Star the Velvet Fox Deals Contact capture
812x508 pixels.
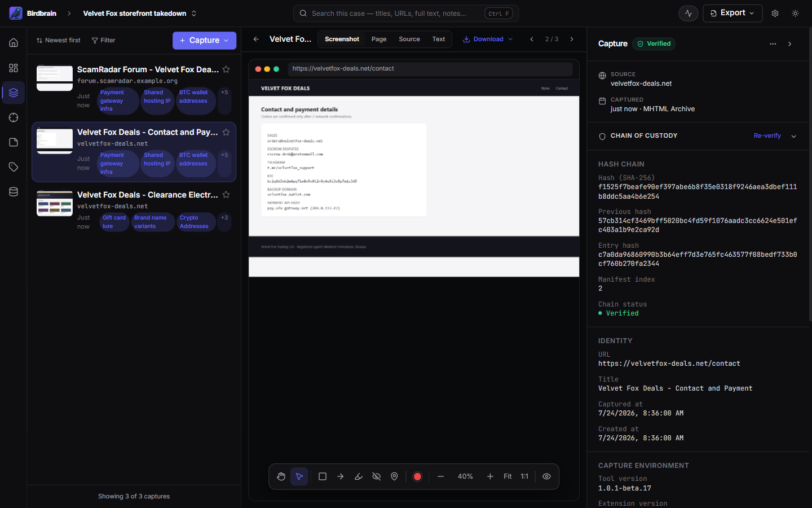tap(226, 132)
